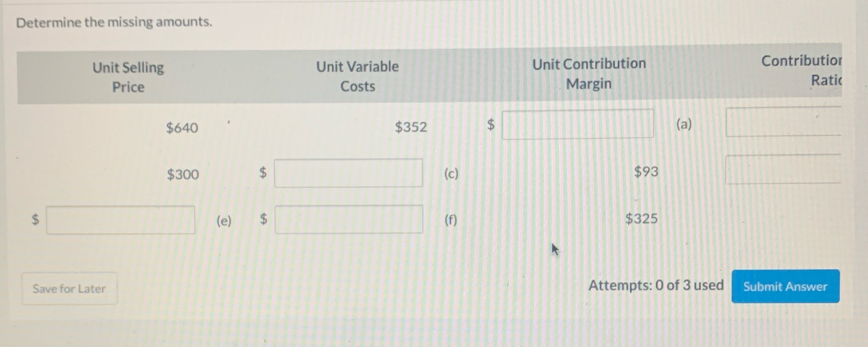The width and height of the screenshot is (868, 347).
Task: Click the Attempts: 0 of 3 used text
Action: pos(656,285)
